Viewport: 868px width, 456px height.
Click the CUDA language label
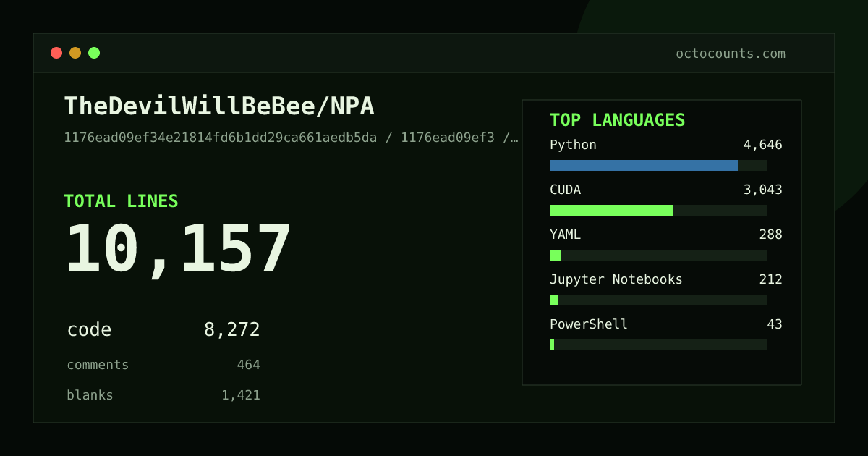[565, 190]
